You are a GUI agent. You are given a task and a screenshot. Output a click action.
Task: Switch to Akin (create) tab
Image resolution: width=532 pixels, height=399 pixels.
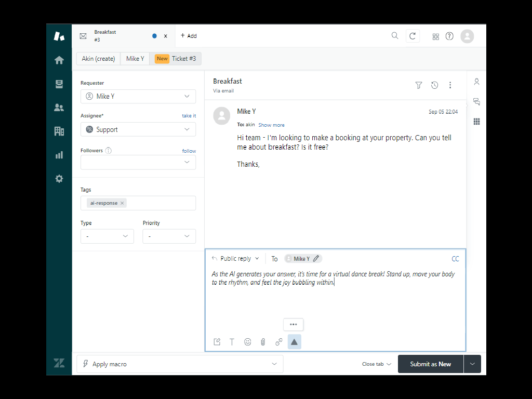(x=98, y=59)
